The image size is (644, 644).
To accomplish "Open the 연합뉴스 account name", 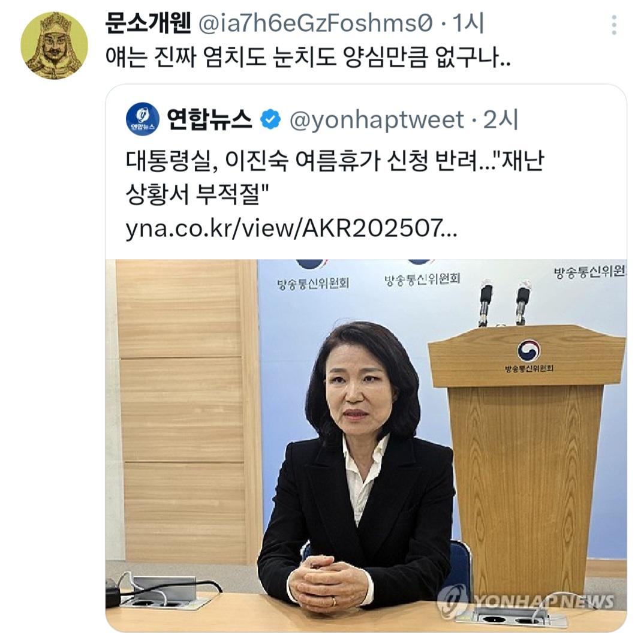I will click(x=209, y=119).
